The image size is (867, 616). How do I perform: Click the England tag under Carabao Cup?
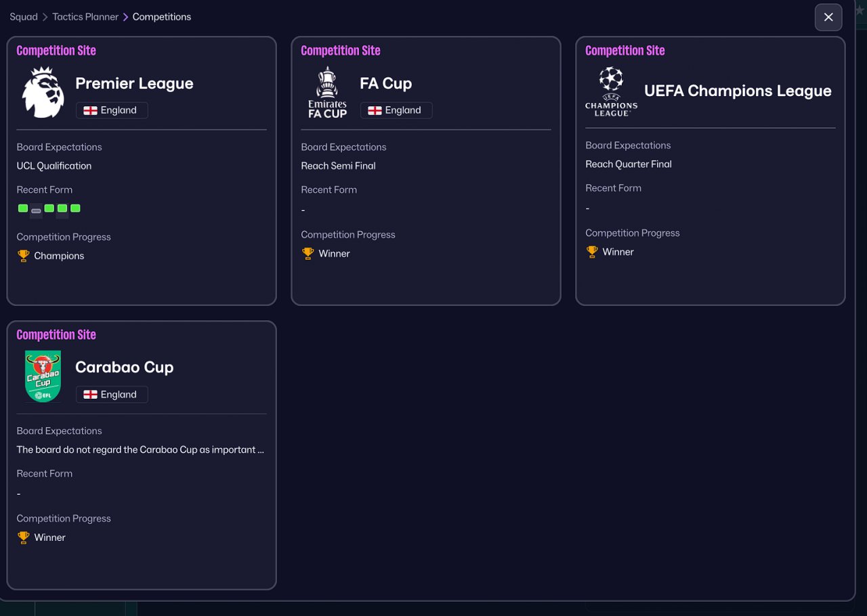[112, 395]
